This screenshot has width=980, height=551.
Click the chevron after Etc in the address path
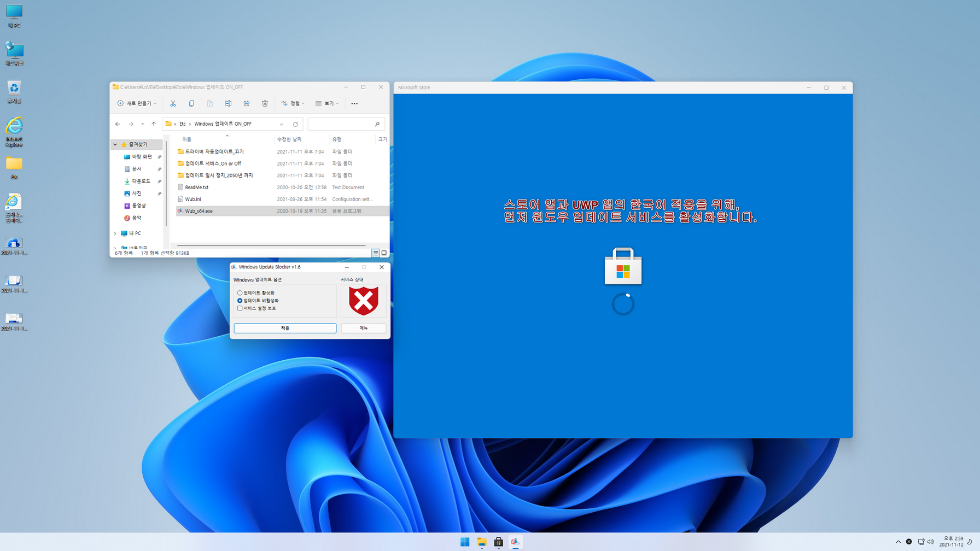coord(190,124)
